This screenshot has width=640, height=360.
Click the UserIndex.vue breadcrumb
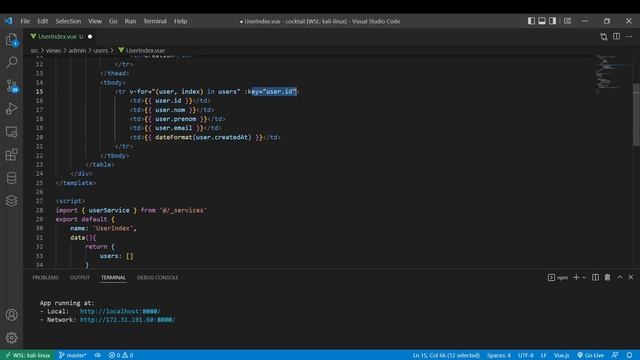point(142,51)
